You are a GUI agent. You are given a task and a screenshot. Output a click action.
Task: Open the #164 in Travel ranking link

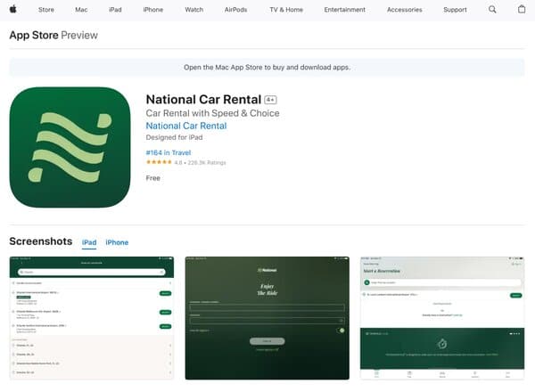(x=169, y=152)
